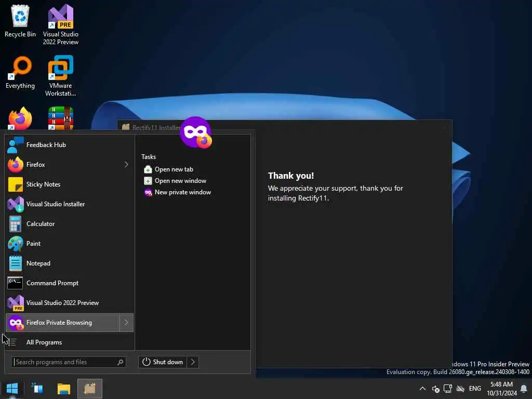The image size is (532, 399).
Task: Expand the Shut down options arrow
Action: pyautogui.click(x=193, y=362)
